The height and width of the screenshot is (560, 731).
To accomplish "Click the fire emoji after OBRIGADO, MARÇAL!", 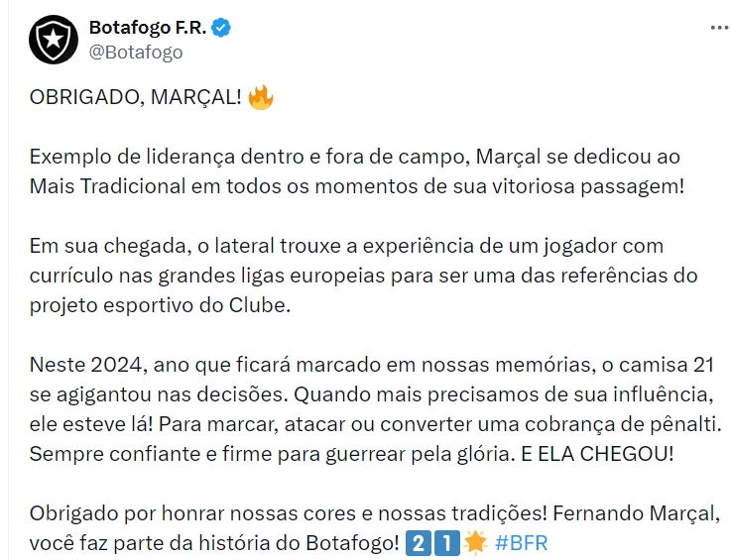I will coord(261,97).
